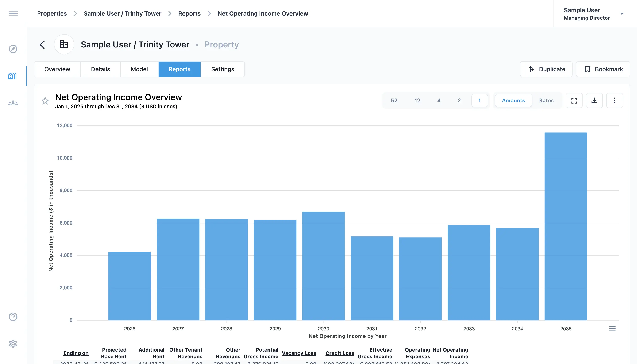Bookmark this property
The image size is (637, 364).
603,69
